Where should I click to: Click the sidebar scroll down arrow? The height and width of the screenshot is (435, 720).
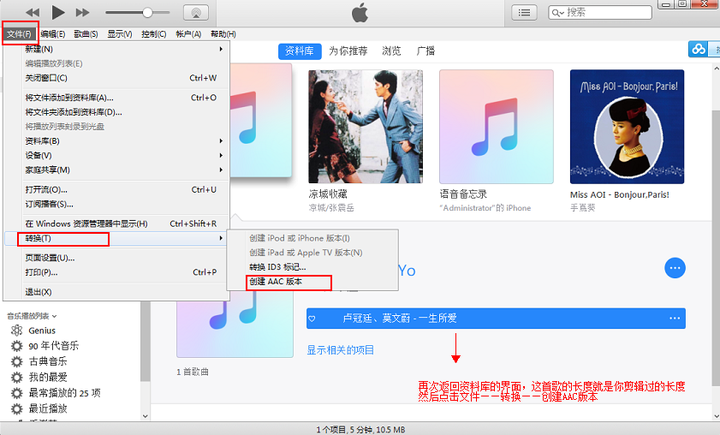pyautogui.click(x=145, y=416)
